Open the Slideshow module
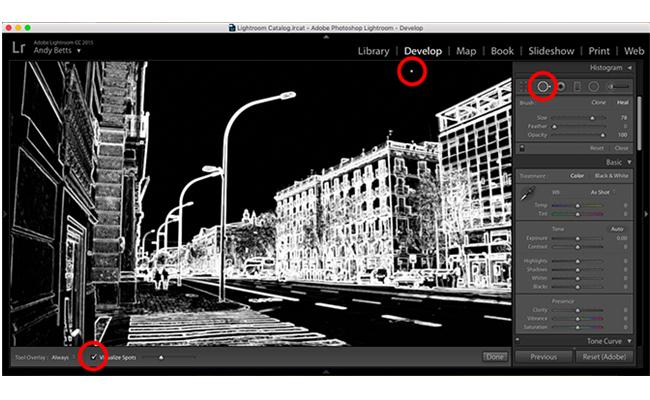The width and height of the screenshot is (650, 400). (x=551, y=51)
